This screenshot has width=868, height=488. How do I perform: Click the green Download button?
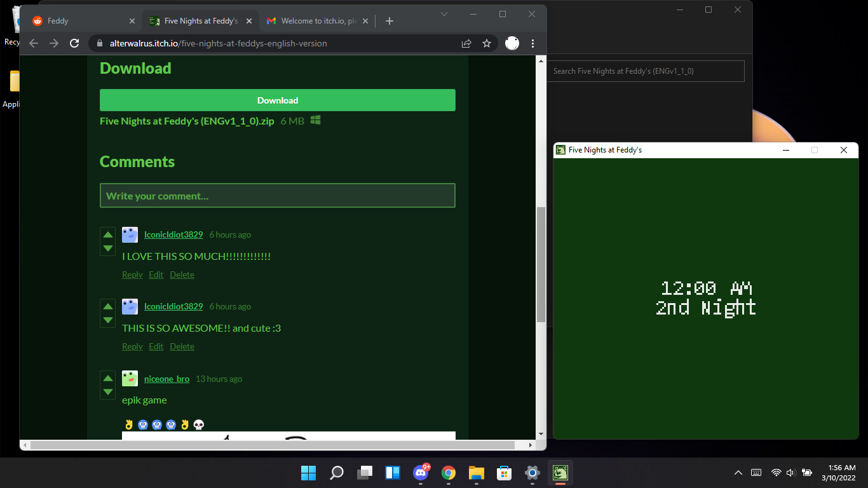(x=278, y=100)
